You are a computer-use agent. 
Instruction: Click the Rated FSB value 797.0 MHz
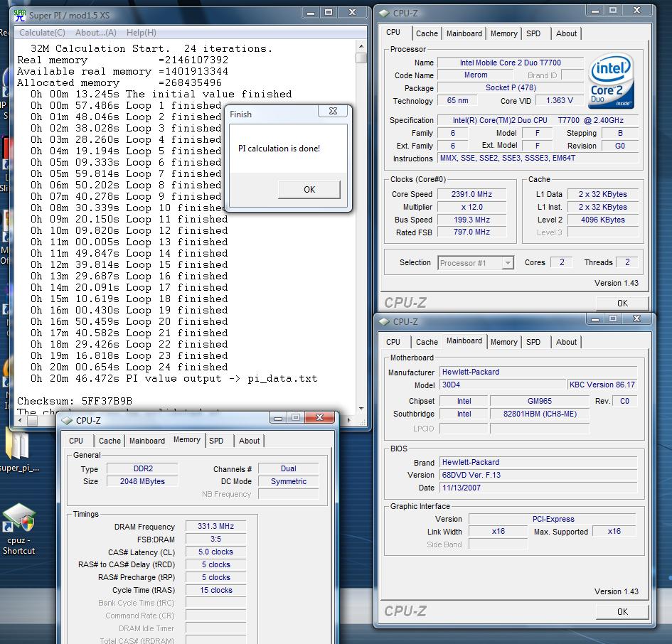coord(471,232)
